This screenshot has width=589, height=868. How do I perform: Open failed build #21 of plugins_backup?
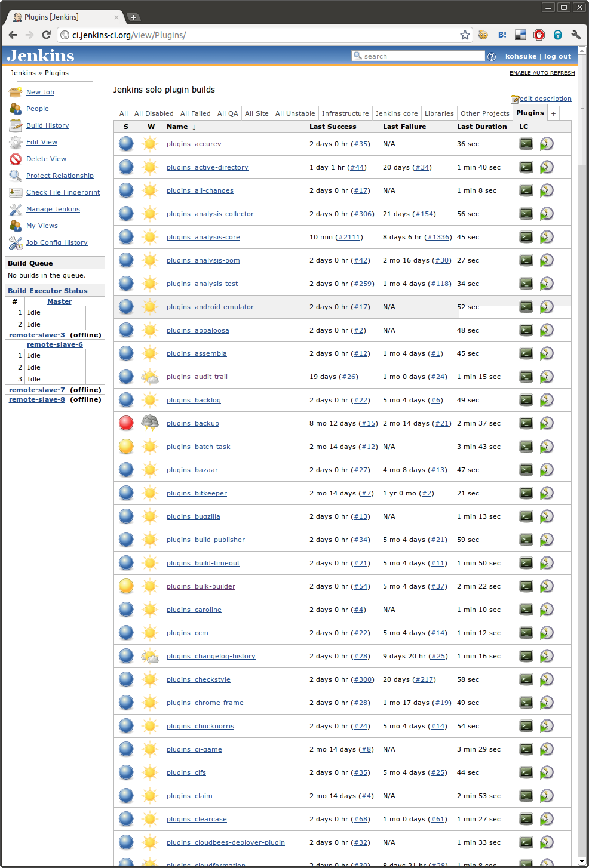(443, 423)
